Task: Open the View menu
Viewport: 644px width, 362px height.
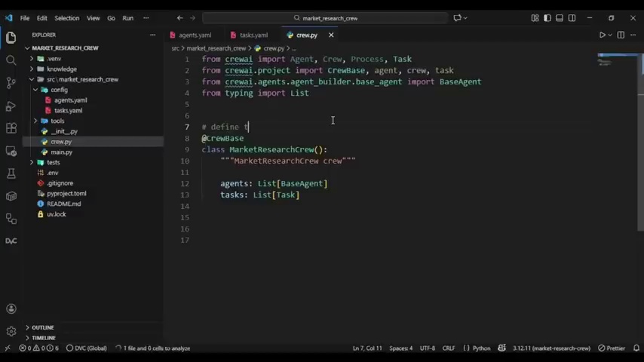Action: (94, 18)
